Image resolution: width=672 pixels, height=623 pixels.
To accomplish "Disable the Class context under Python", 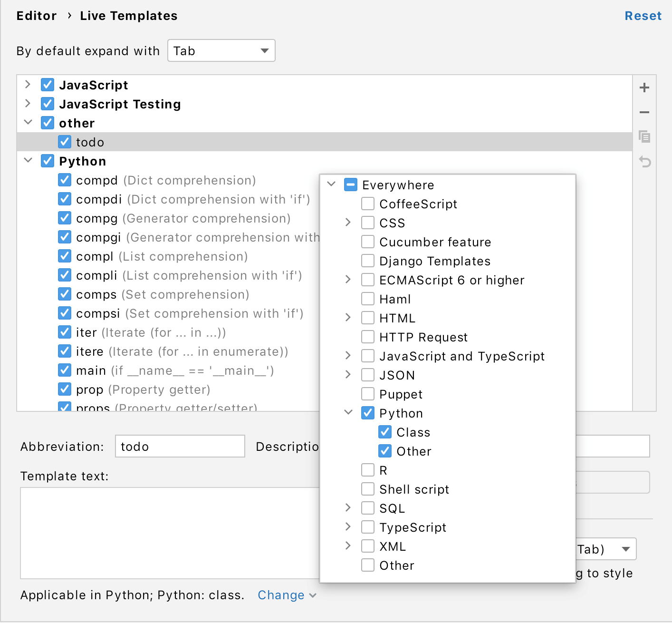I will (x=385, y=432).
